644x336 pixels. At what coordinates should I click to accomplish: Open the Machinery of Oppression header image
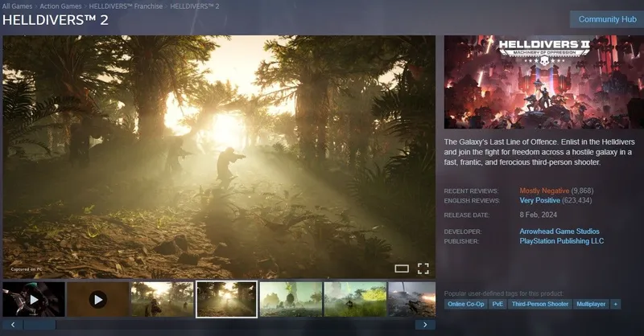(x=544, y=82)
